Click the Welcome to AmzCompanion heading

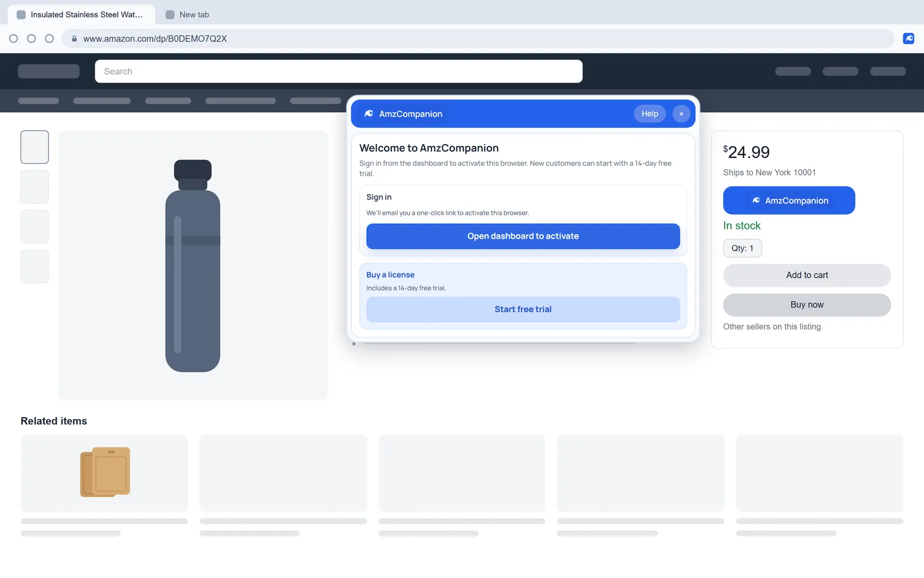click(429, 149)
